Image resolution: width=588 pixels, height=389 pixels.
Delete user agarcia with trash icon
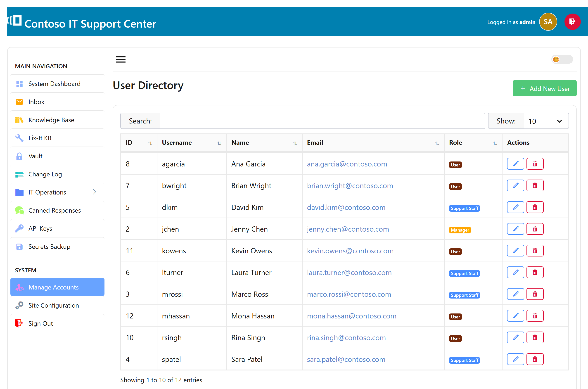tap(535, 164)
